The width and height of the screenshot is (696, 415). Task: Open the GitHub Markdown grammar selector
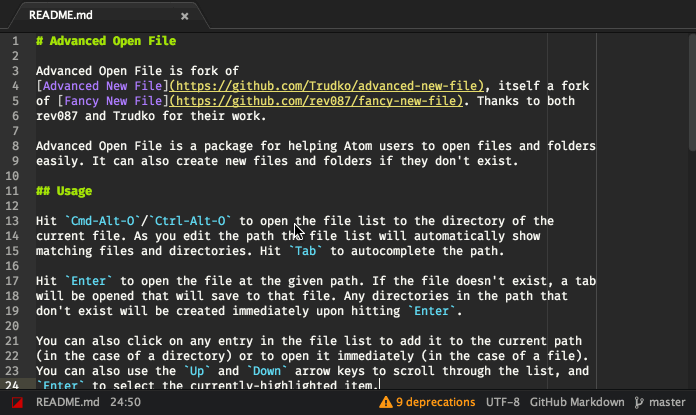click(x=577, y=402)
